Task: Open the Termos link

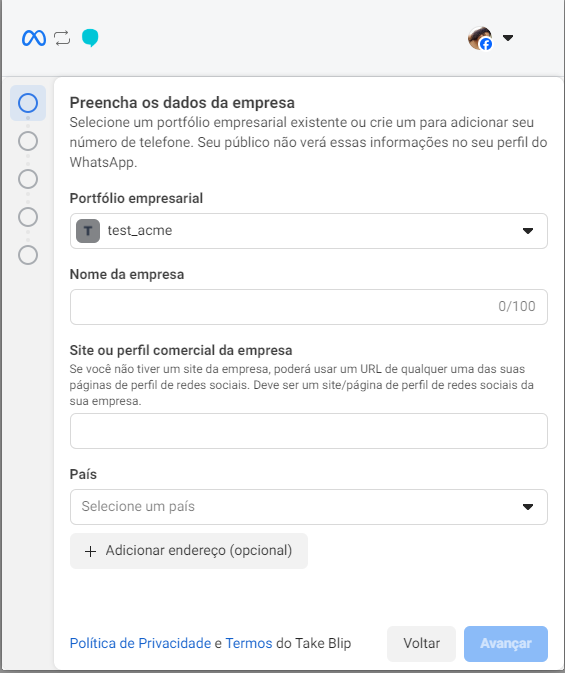Action: click(x=249, y=643)
